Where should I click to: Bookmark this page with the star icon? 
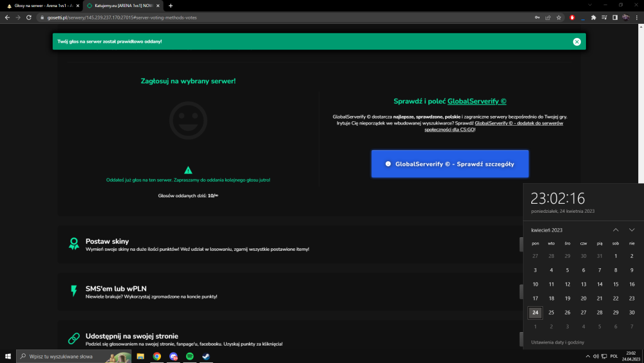(x=558, y=17)
